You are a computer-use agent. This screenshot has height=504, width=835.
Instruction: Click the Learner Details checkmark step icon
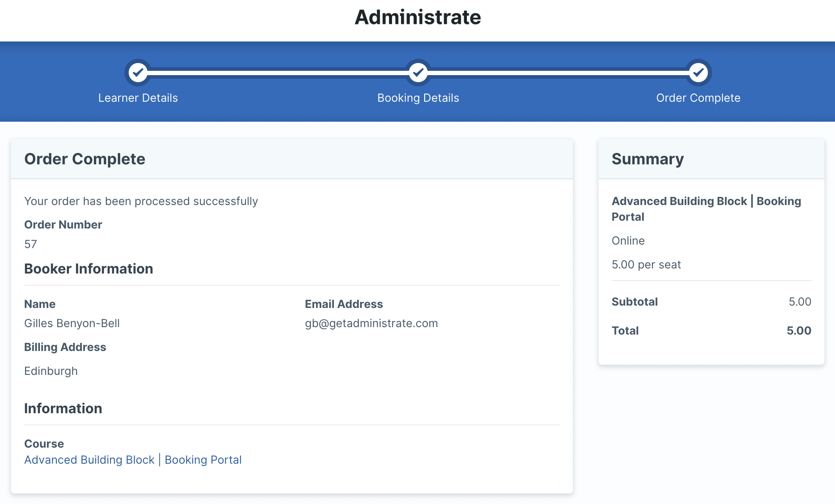pos(138,72)
